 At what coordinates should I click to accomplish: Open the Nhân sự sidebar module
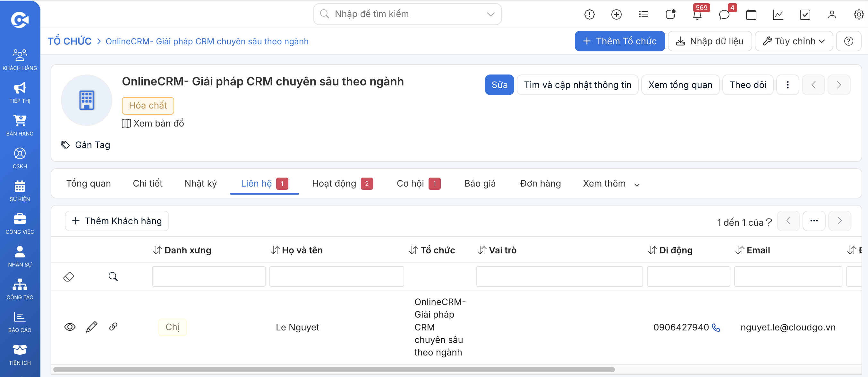point(20,256)
